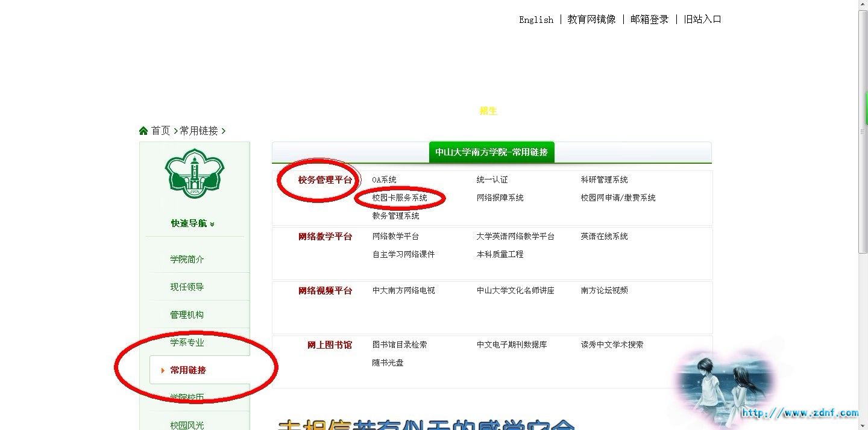Go to 首页 in the breadcrumb
868x430 pixels.
[x=160, y=131]
